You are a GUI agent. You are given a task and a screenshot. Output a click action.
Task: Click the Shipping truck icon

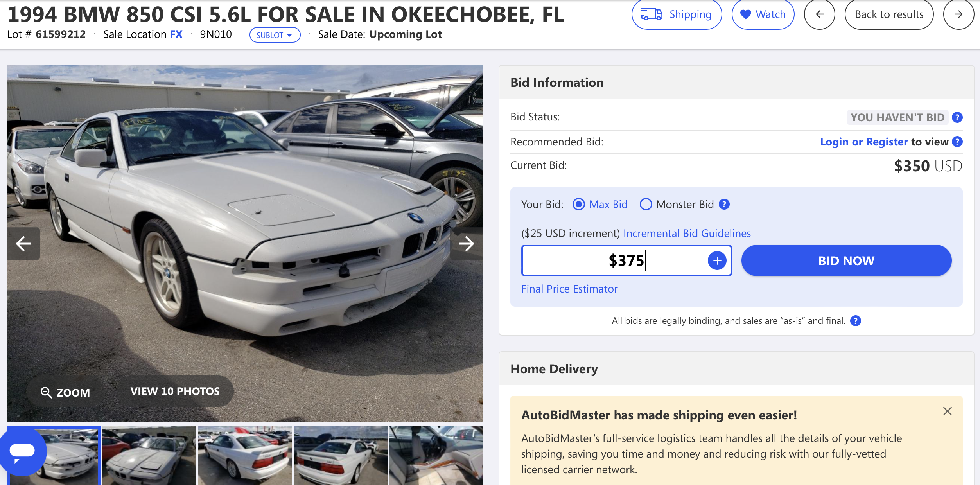point(652,14)
